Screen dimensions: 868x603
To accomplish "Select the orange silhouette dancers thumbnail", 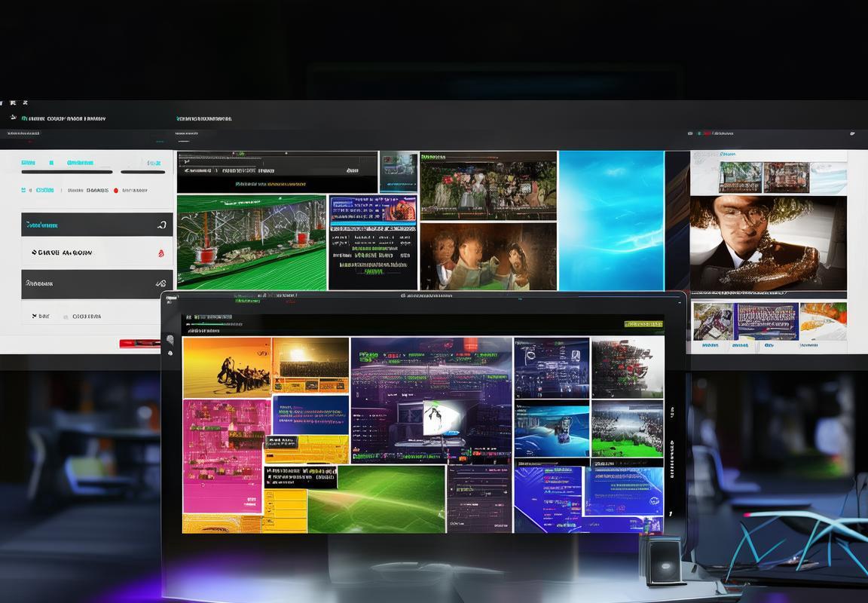I will point(227,368).
